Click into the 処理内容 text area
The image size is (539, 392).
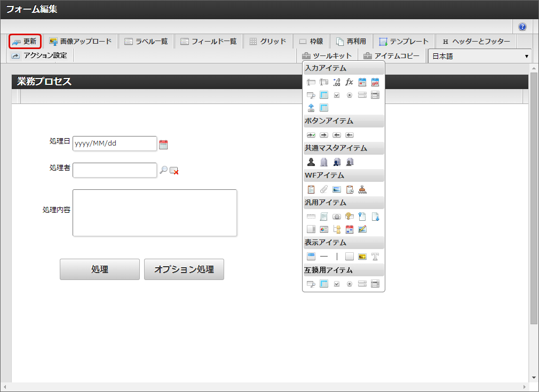(x=155, y=212)
